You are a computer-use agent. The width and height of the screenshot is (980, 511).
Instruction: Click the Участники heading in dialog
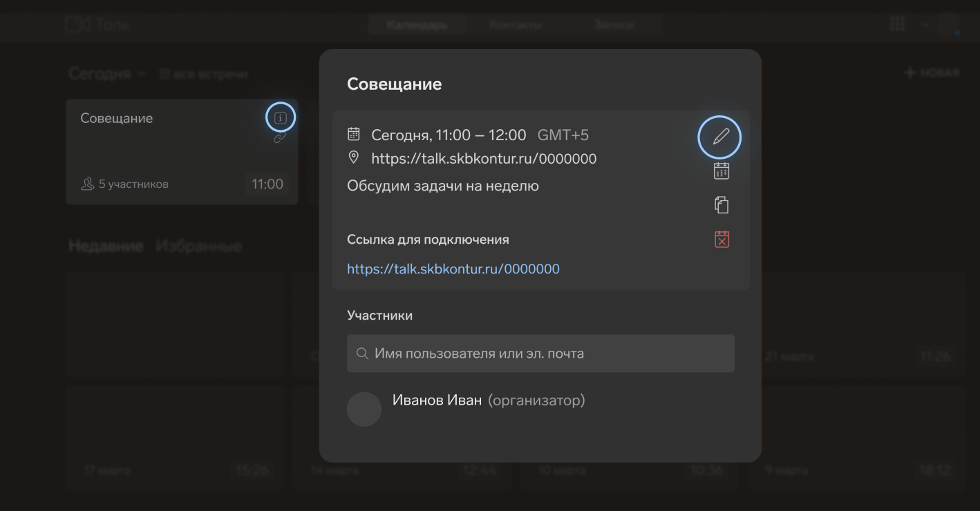(379, 316)
